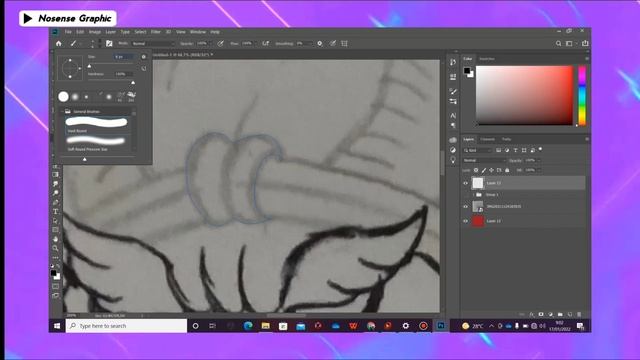Select the Hand tool in toolbox

point(56,239)
